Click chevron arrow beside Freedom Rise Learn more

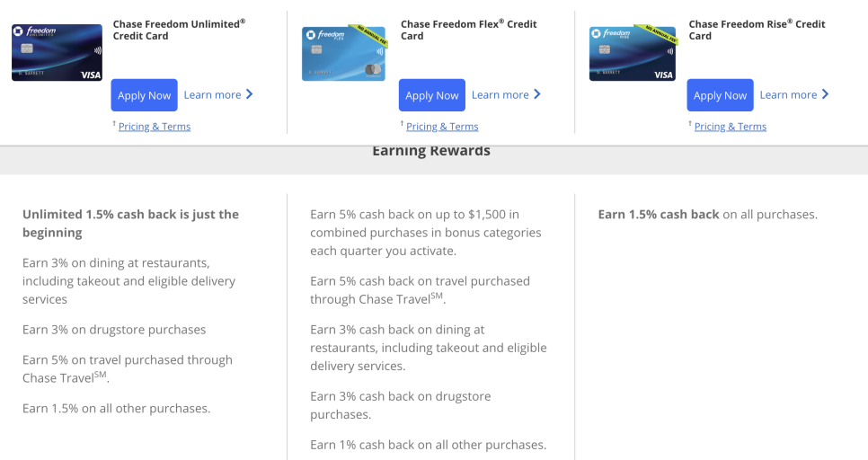[x=825, y=94]
